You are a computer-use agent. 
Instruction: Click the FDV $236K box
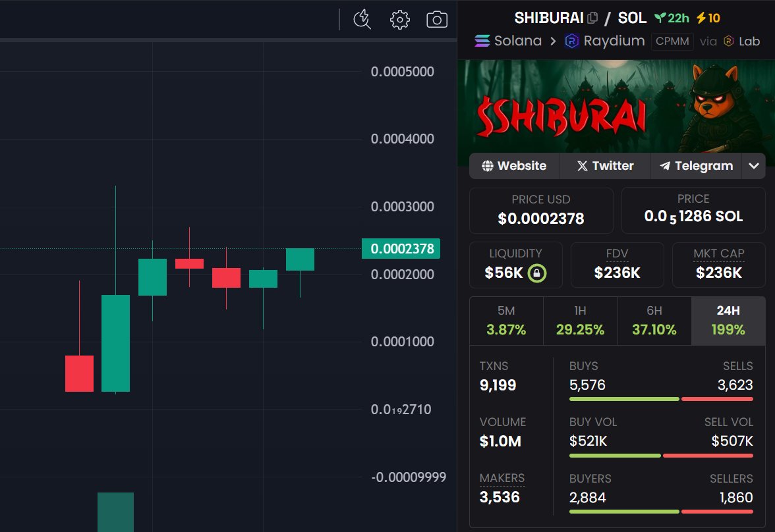(x=617, y=265)
